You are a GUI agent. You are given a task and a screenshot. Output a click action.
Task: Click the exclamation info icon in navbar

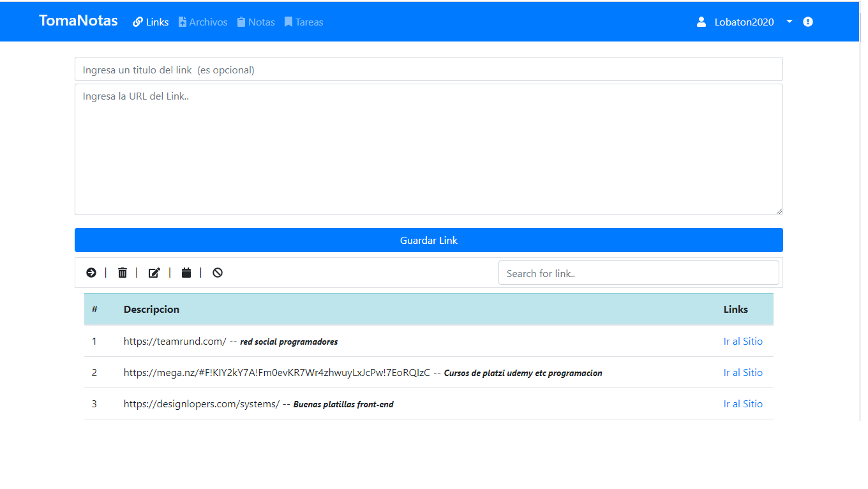[808, 22]
